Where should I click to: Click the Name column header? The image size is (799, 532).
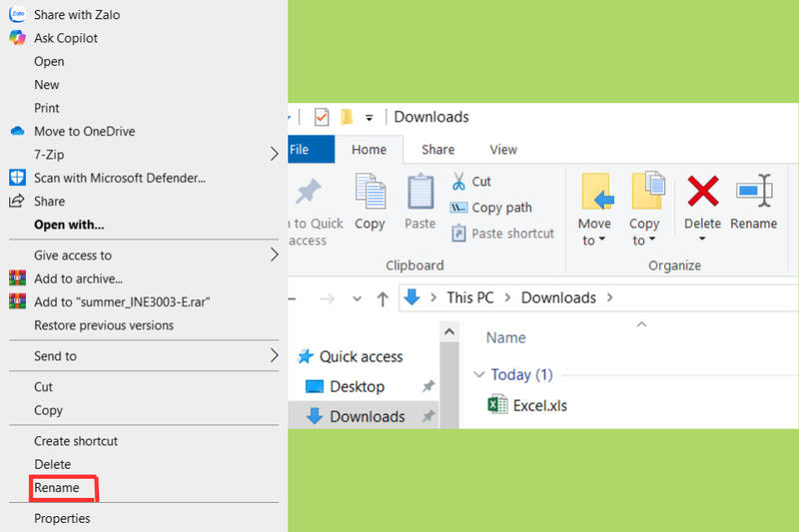pos(506,337)
